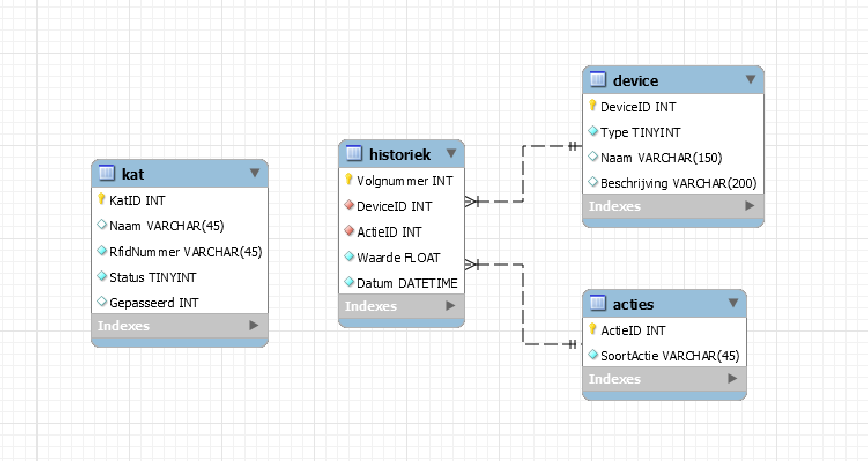
Task: Click the historiek table icon
Action: coord(354,154)
